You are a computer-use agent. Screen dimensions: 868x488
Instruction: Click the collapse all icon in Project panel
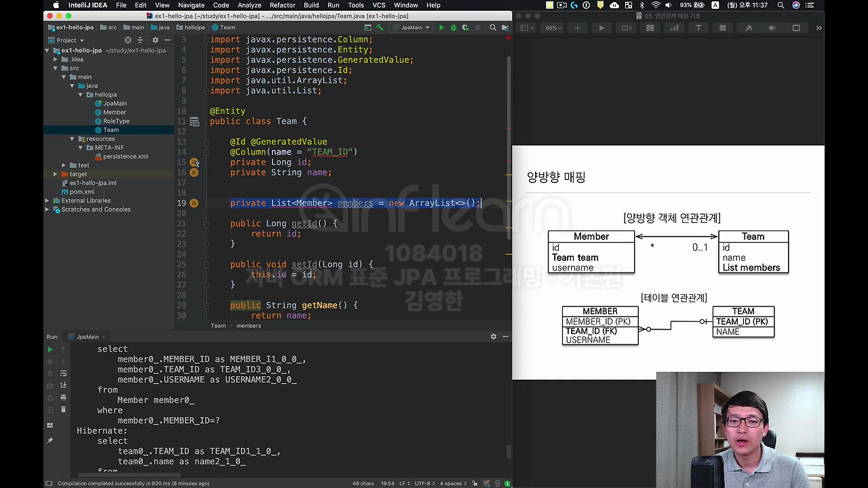pos(142,40)
